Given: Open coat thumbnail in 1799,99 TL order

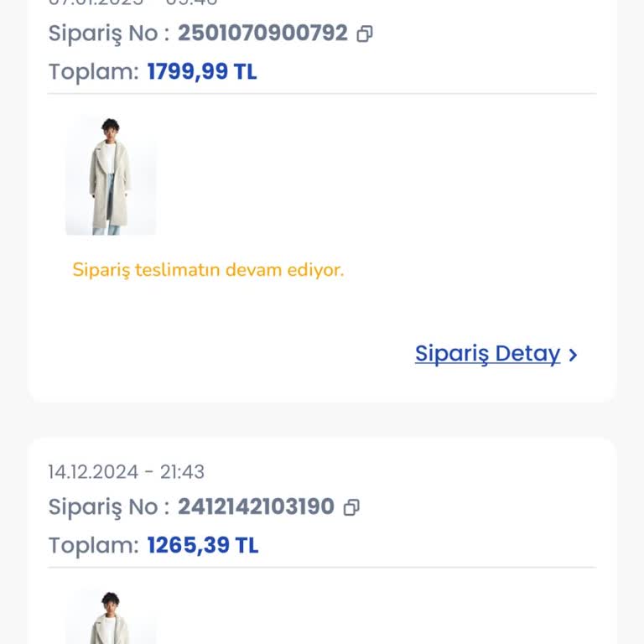Looking at the screenshot, I should coord(111,176).
